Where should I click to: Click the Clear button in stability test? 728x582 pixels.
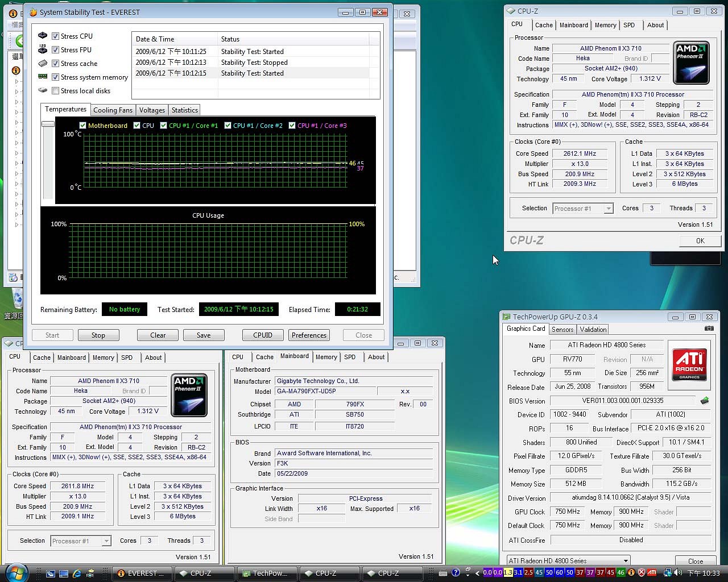pyautogui.click(x=158, y=335)
